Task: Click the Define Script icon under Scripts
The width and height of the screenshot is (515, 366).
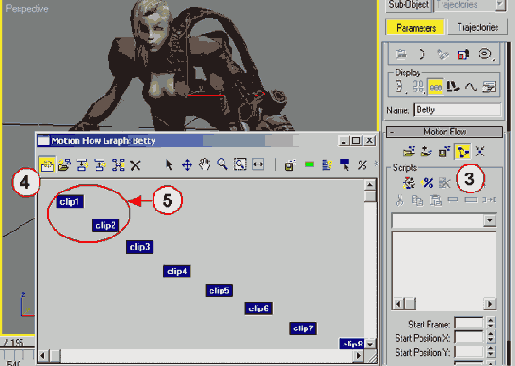Action: (x=409, y=183)
